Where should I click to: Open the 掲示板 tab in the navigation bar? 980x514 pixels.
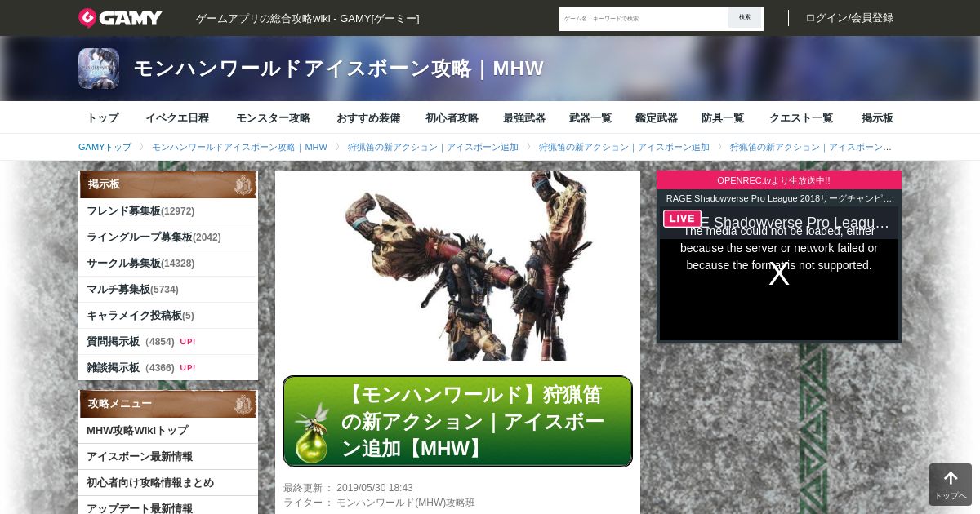click(x=877, y=117)
